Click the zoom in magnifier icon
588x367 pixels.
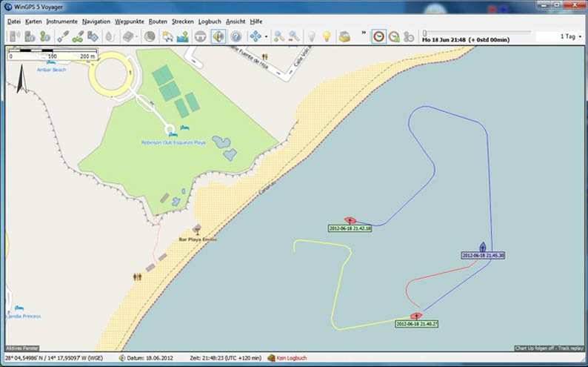pyautogui.click(x=279, y=36)
